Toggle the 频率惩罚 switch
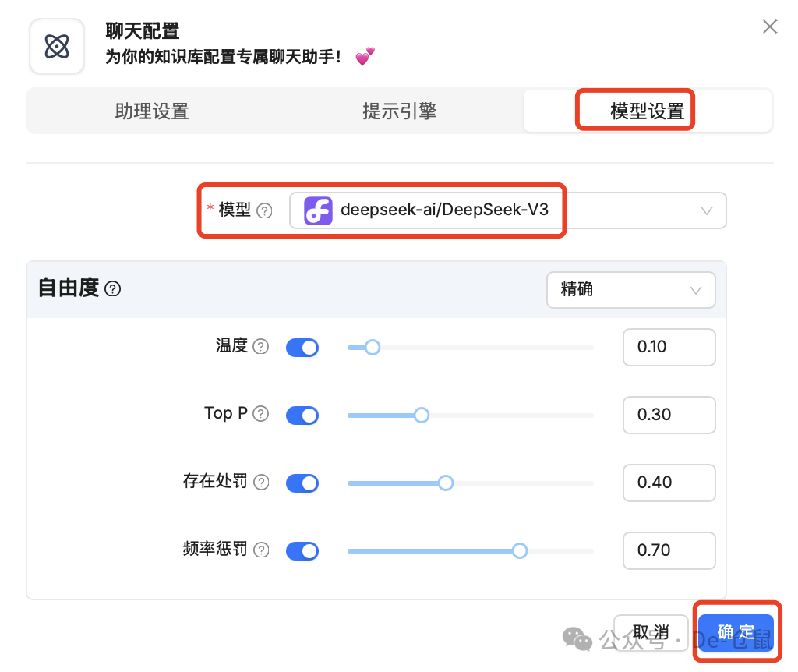Viewport: 798px width, 672px height. pyautogui.click(x=302, y=550)
